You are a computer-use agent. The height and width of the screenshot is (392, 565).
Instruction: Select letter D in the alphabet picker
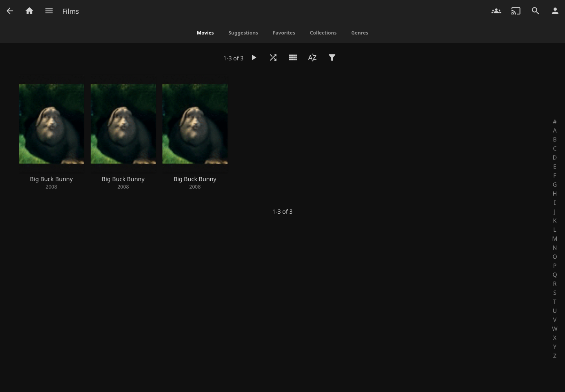tap(555, 157)
